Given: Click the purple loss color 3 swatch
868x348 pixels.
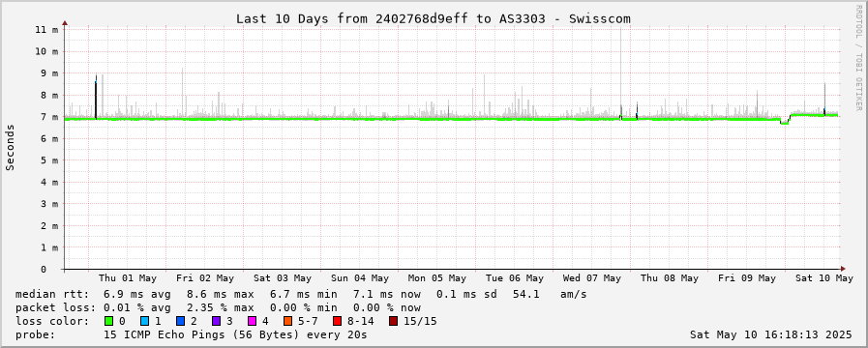Looking at the screenshot, I should 216,322.
